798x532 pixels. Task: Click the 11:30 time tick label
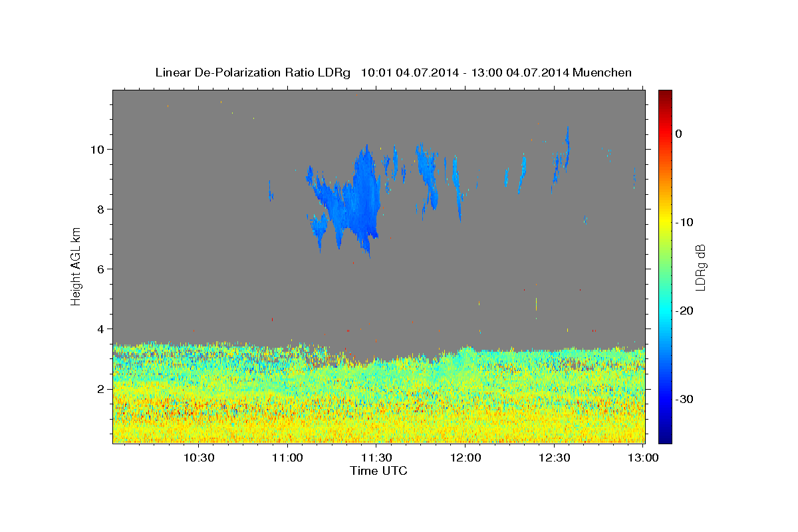coord(376,458)
